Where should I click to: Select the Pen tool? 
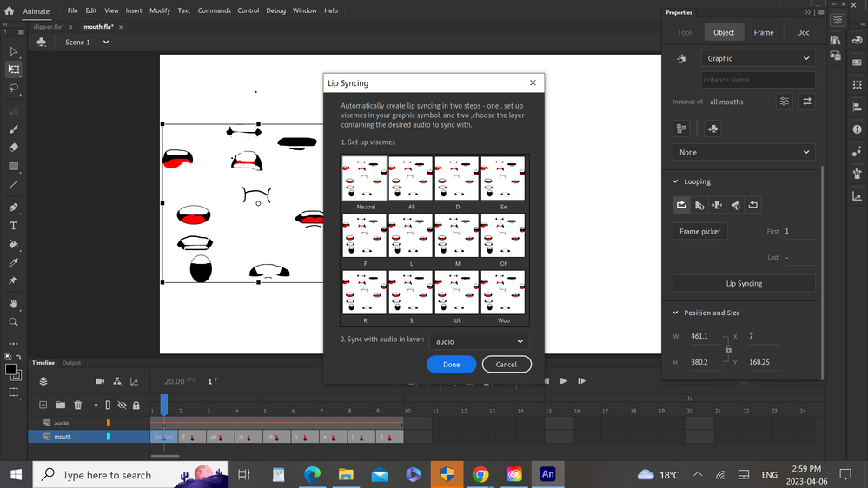[13, 208]
